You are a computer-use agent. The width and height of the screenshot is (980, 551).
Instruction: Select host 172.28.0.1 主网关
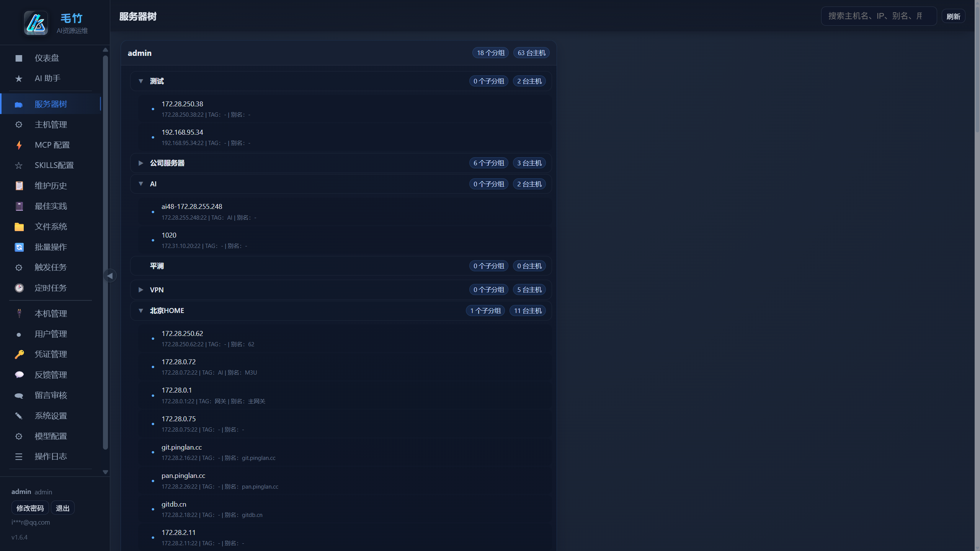pyautogui.click(x=345, y=395)
